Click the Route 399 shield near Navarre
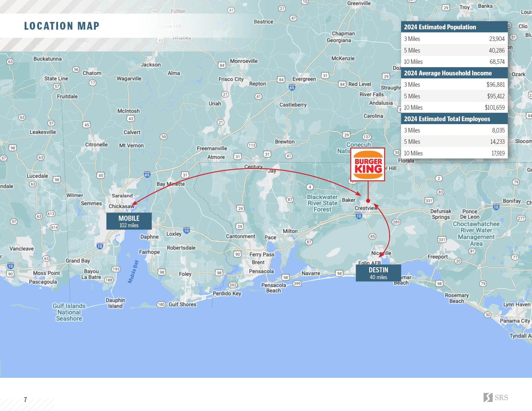532x411 pixels. pos(297,283)
